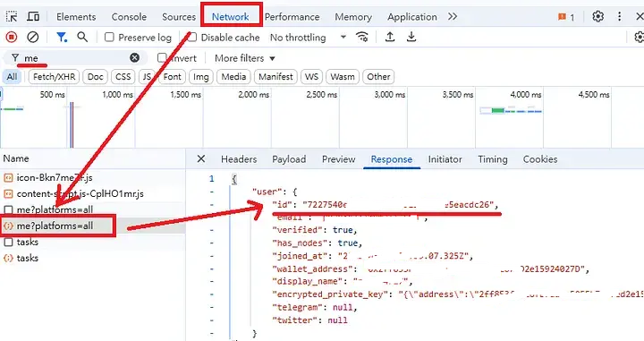
Task: Switch to the Console tab
Action: click(129, 17)
